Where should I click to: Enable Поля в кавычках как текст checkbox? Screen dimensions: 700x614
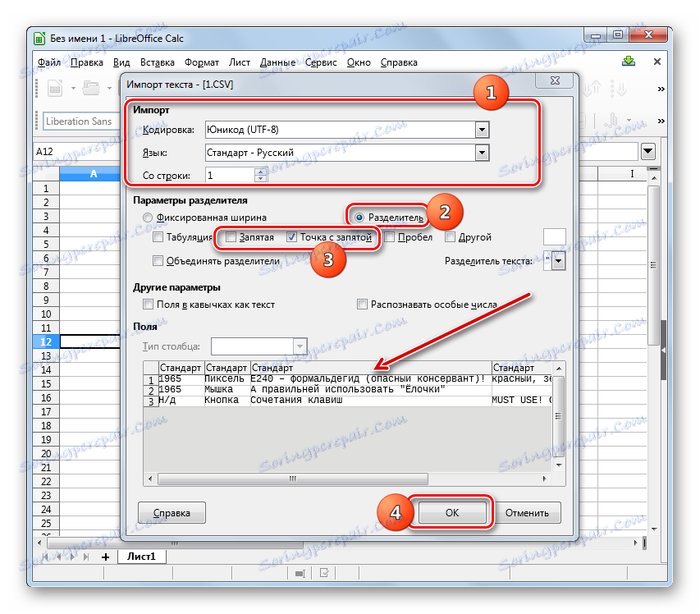(x=148, y=305)
